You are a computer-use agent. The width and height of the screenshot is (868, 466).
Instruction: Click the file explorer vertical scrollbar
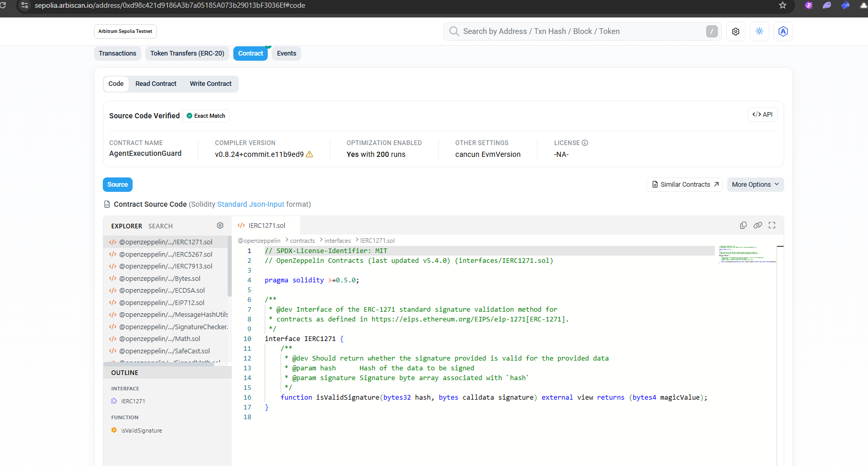pyautogui.click(x=230, y=266)
